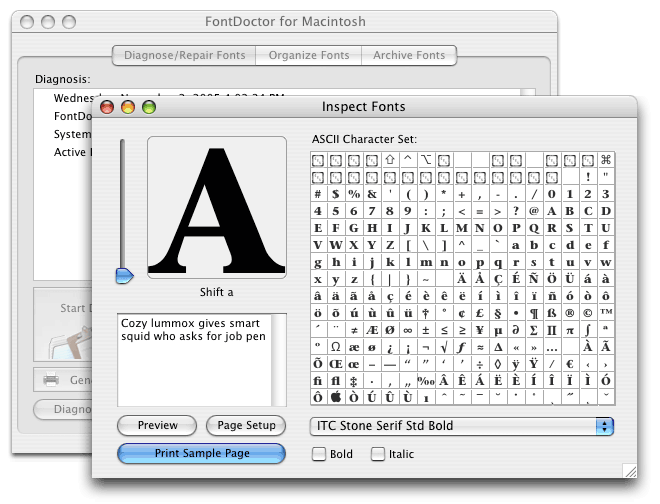The image size is (660, 504).
Task: Enable the Italic checkbox
Action: (x=378, y=454)
